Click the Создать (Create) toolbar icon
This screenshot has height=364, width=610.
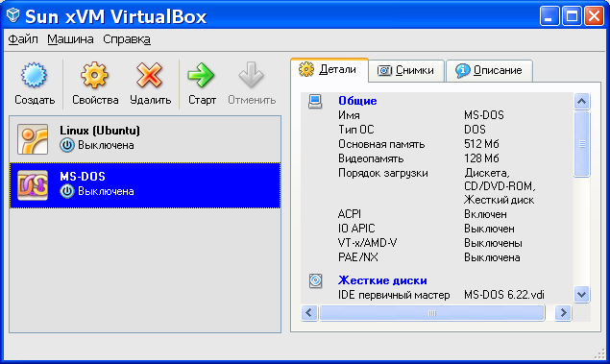point(34,75)
